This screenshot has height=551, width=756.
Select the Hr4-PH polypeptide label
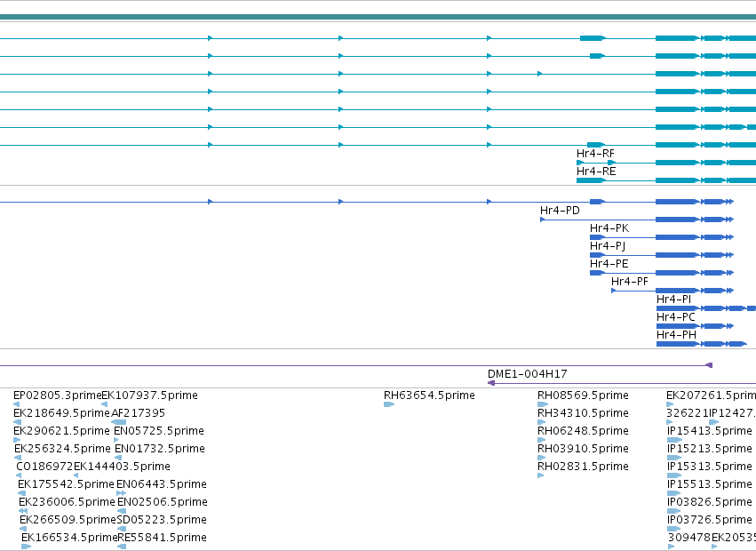coord(676,335)
